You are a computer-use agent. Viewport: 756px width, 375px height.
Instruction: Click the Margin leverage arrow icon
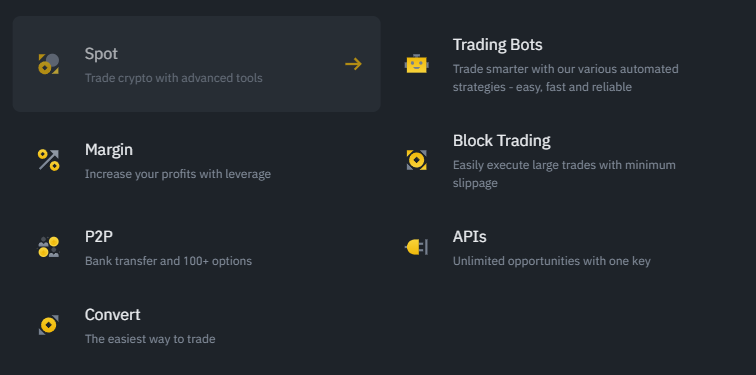pos(49,160)
